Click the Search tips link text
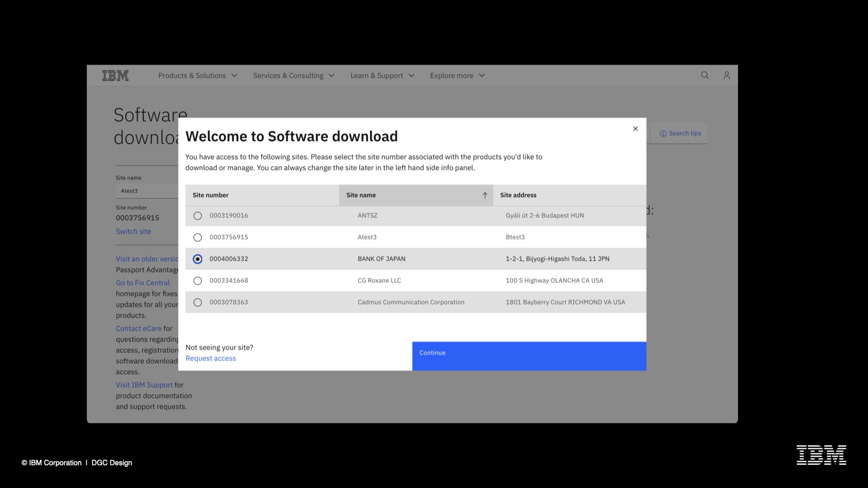Image resolution: width=868 pixels, height=488 pixels. coord(685,133)
